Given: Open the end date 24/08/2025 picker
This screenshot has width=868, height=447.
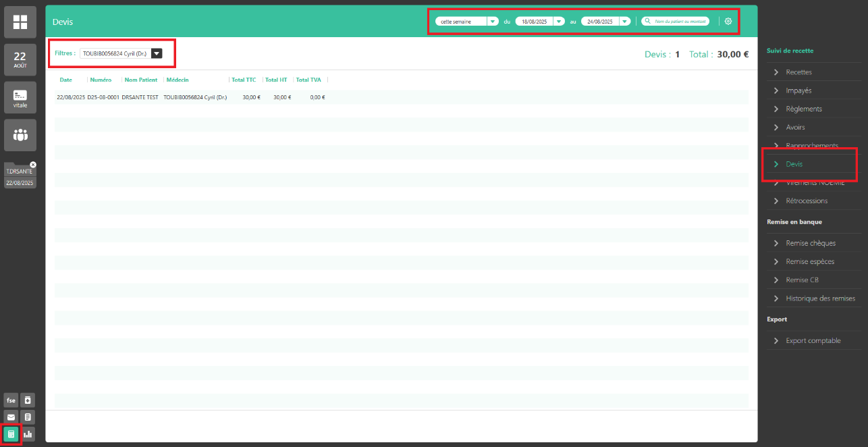Looking at the screenshot, I should coord(625,22).
